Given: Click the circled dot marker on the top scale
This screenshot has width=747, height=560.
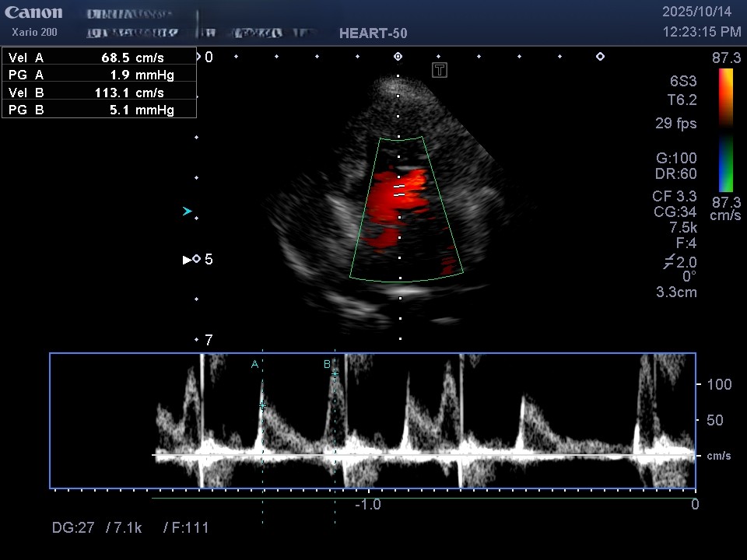Looking at the screenshot, I should click(x=398, y=57).
